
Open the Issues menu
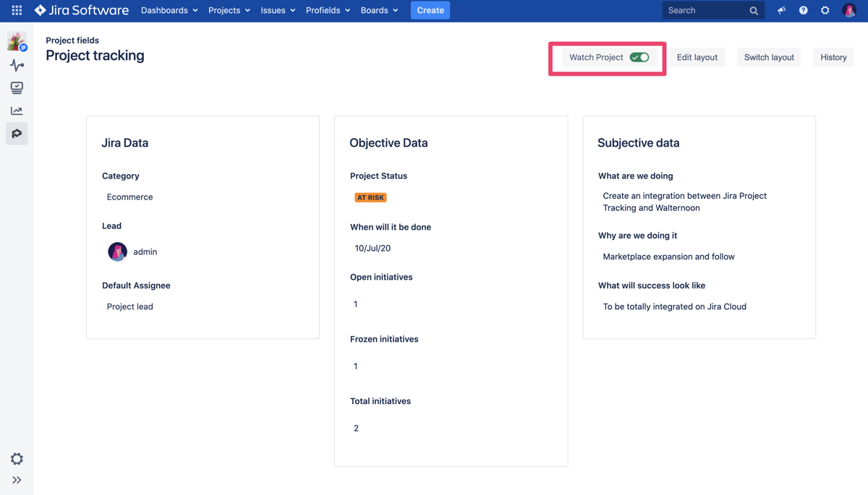[278, 10]
